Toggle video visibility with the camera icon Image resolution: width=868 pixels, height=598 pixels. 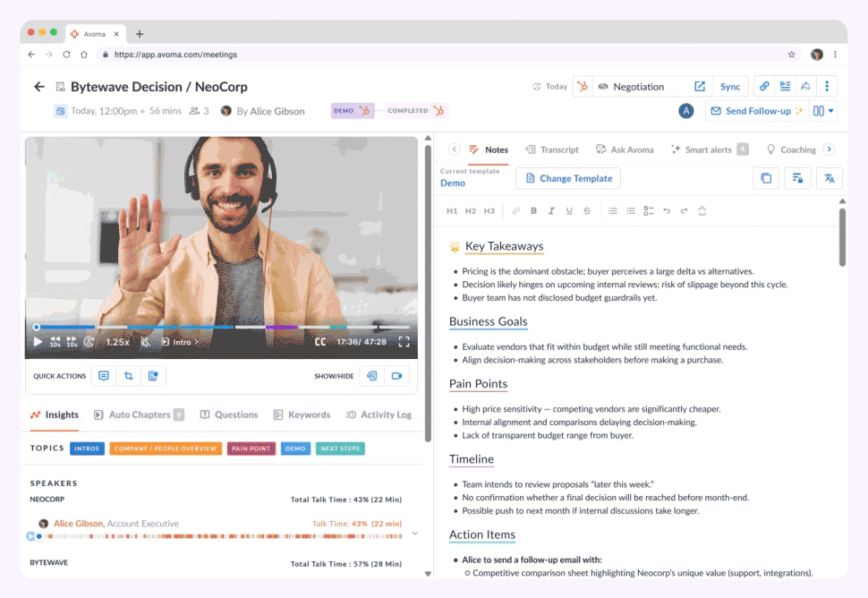tap(397, 376)
